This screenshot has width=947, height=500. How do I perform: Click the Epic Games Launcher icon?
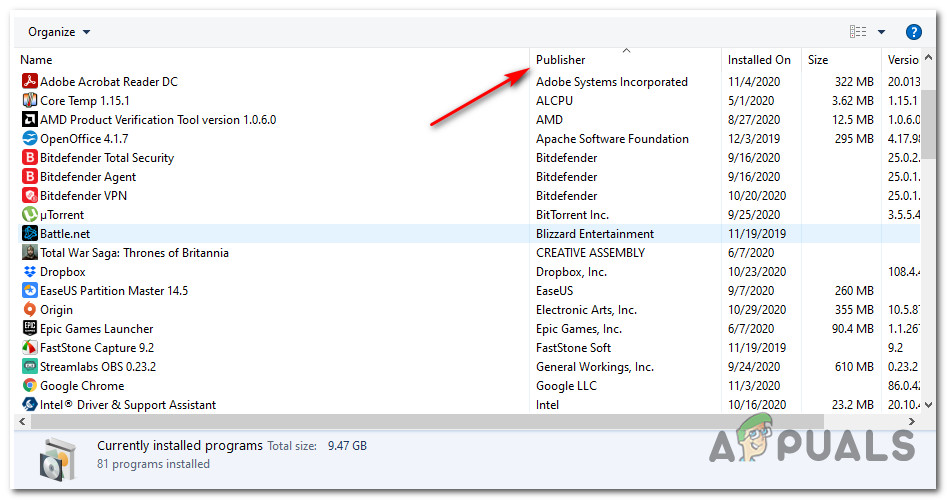tap(29, 329)
